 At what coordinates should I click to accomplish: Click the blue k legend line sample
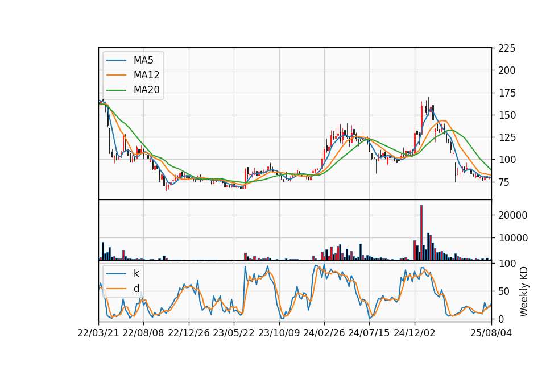click(x=116, y=273)
